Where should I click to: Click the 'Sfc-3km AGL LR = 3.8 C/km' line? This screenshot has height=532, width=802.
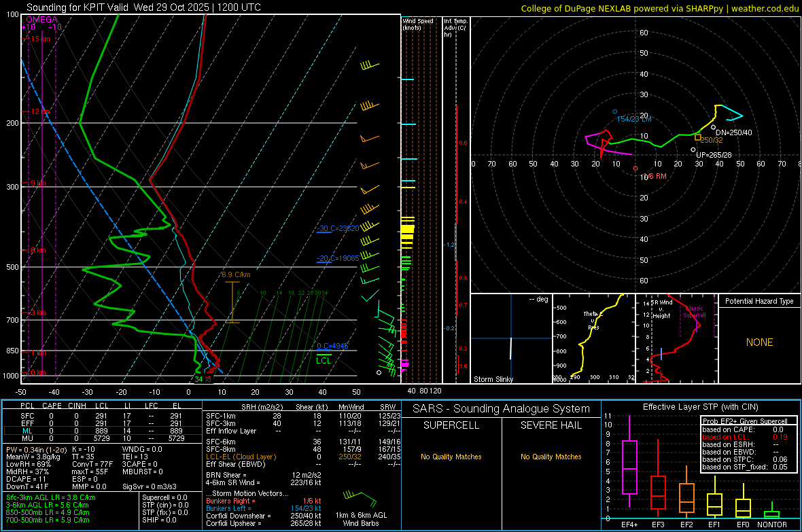coord(51,498)
